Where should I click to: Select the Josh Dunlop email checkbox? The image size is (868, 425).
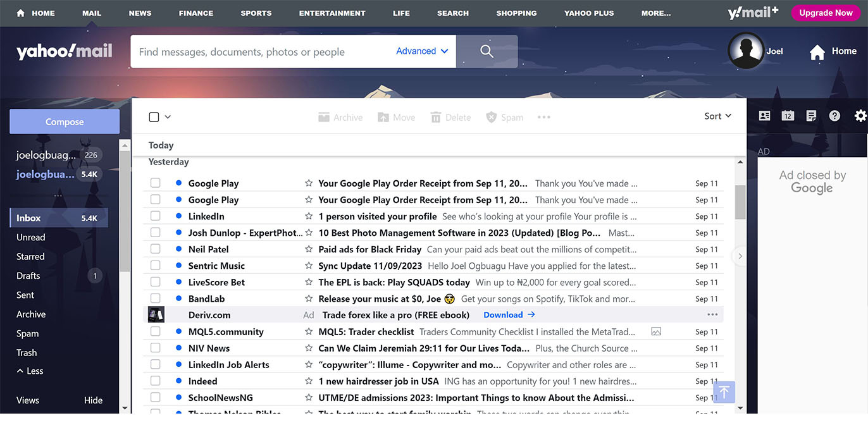(156, 233)
